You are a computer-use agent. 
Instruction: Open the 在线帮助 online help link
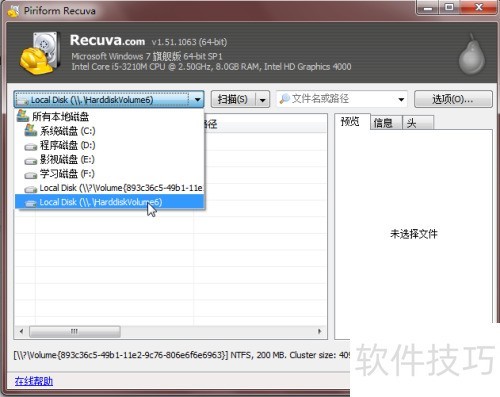(x=34, y=381)
